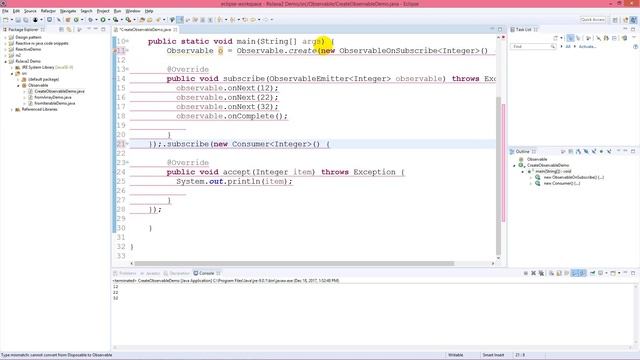Click the Toggle Mark Occurrences toolbar icon
This screenshot has width=640, height=360.
pyautogui.click(x=180, y=20)
